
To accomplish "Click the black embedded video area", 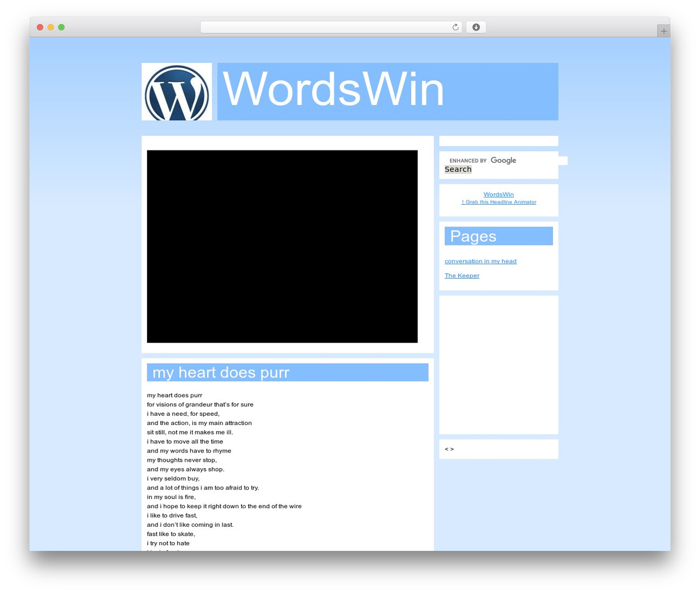I will coord(282,247).
